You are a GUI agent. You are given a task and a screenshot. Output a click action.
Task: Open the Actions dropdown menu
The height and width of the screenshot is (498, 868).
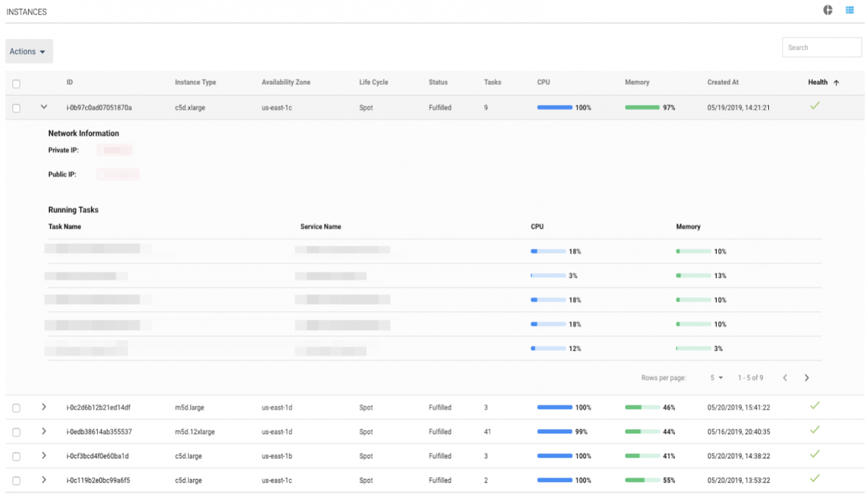click(x=29, y=51)
